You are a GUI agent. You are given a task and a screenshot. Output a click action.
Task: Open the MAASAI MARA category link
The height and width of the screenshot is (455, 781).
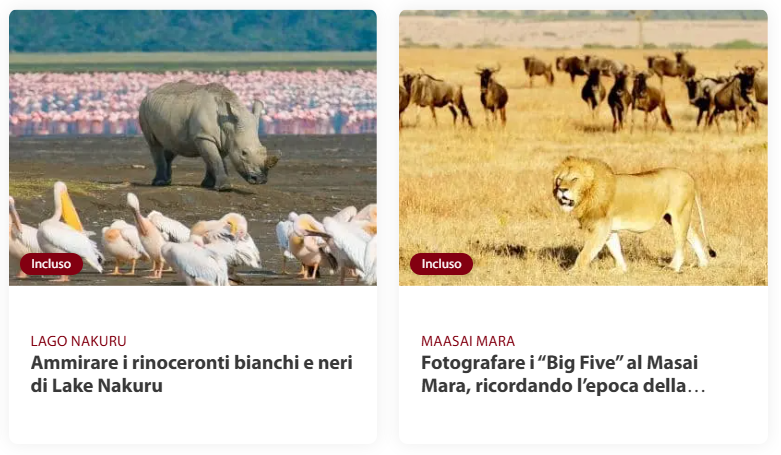tap(468, 341)
